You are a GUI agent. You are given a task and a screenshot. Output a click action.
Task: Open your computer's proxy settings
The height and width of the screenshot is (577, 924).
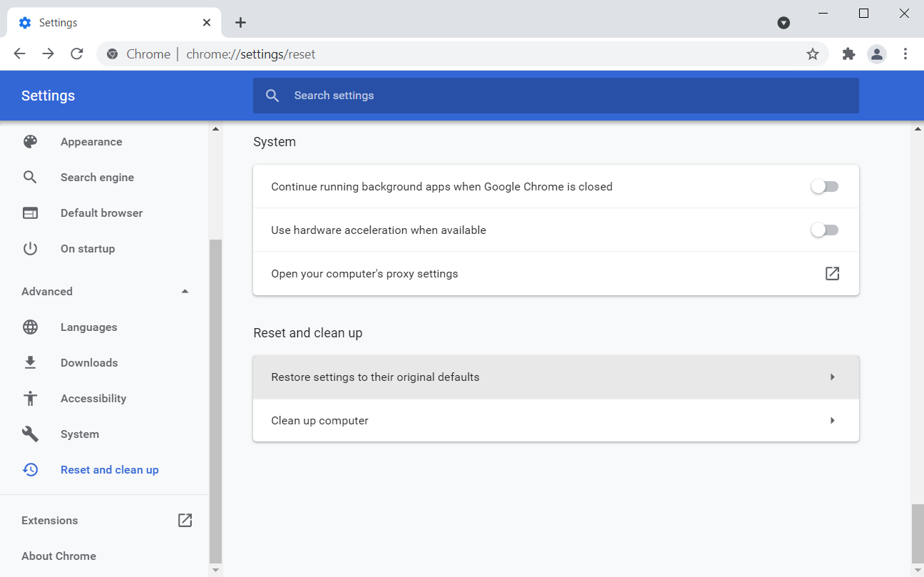(x=832, y=274)
